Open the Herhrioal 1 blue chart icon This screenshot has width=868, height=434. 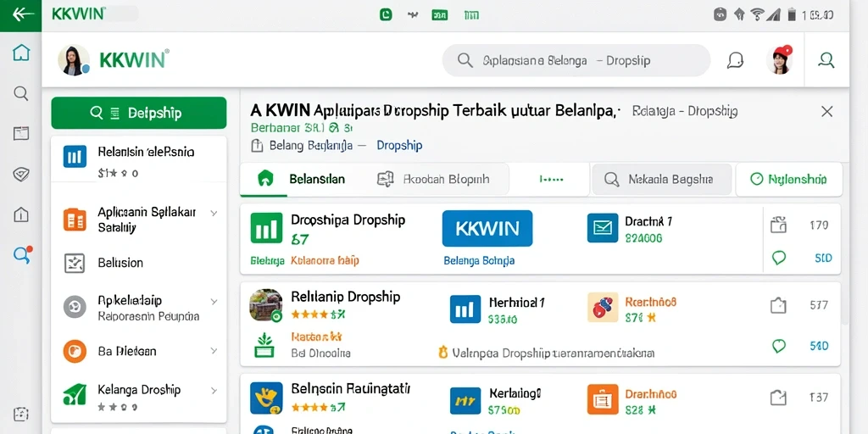465,309
